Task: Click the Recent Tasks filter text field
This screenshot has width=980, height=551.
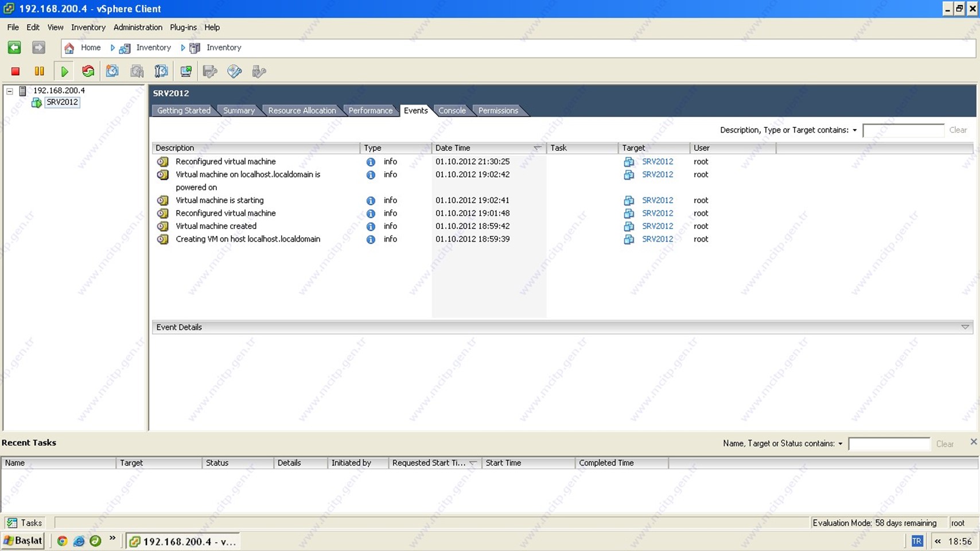Action: click(x=889, y=444)
